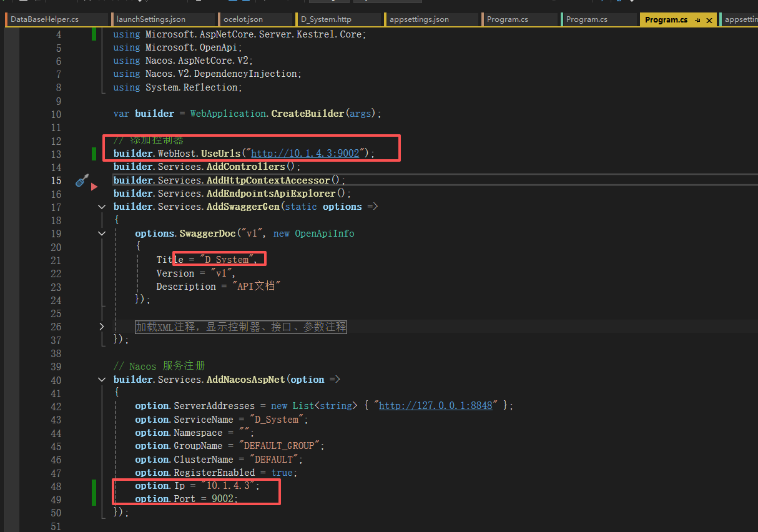Viewport: 758px width, 532px height.
Task: Click line number 26 in the gutter
Action: [x=56, y=327]
